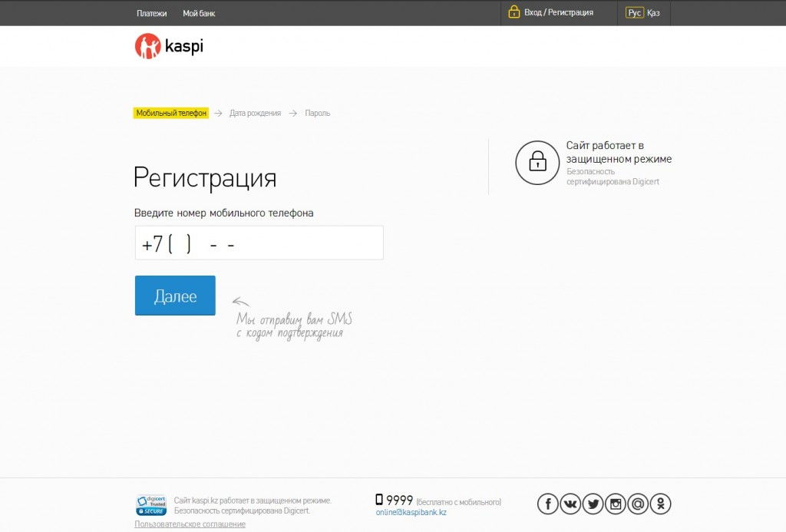
Task: Select the Мобильный телефон step
Action: click(x=171, y=113)
